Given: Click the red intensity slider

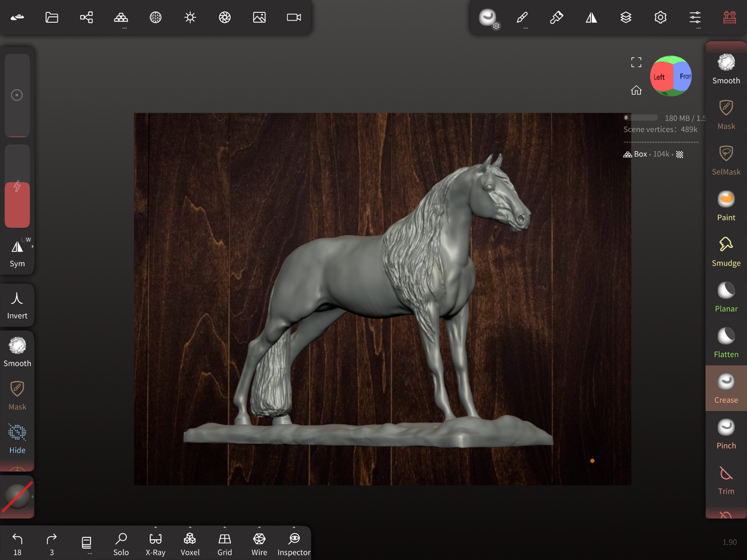Looking at the screenshot, I should [x=17, y=205].
